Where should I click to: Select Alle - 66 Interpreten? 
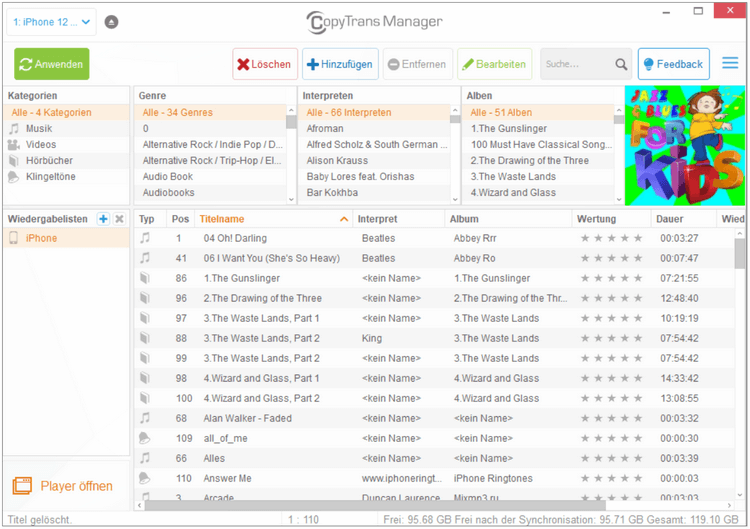(375, 112)
